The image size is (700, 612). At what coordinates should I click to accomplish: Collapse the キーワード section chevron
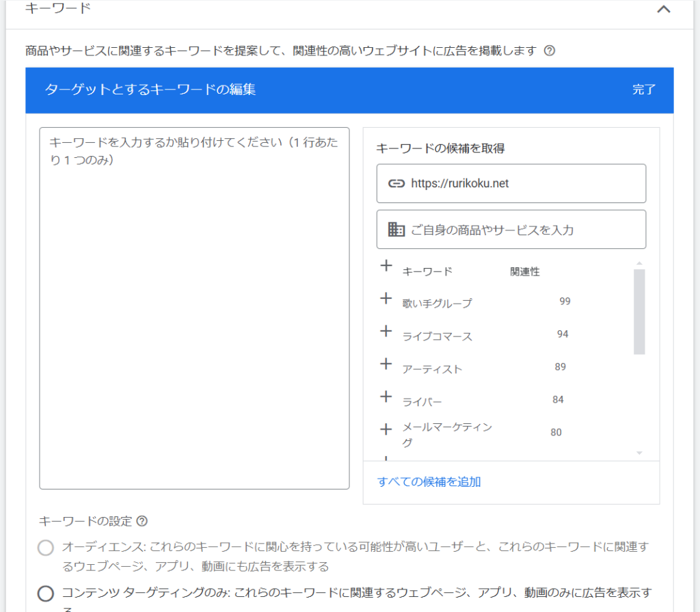tap(663, 9)
